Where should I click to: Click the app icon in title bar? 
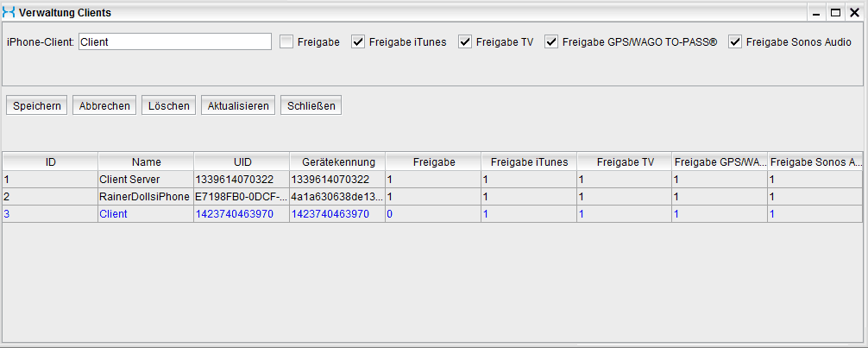coord(10,13)
